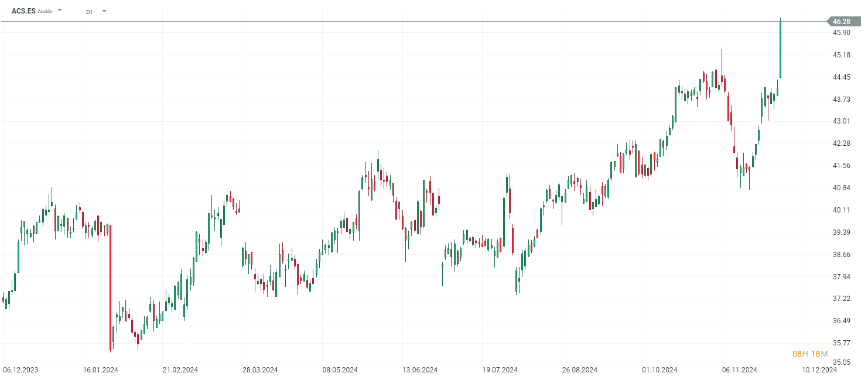Image resolution: width=868 pixels, height=380 pixels.
Task: Click the 01.10.2024 date label
Action: pyautogui.click(x=659, y=370)
